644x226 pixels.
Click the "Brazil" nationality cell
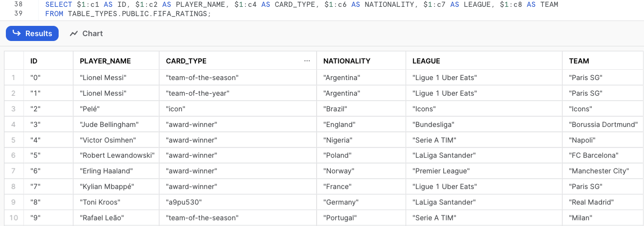[361, 108]
